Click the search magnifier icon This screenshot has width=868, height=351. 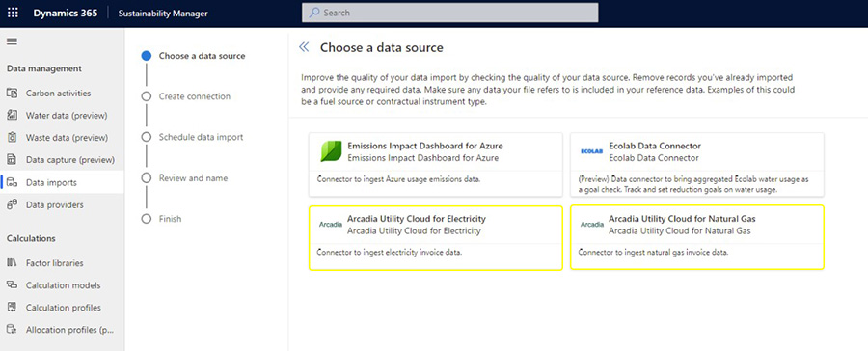314,13
